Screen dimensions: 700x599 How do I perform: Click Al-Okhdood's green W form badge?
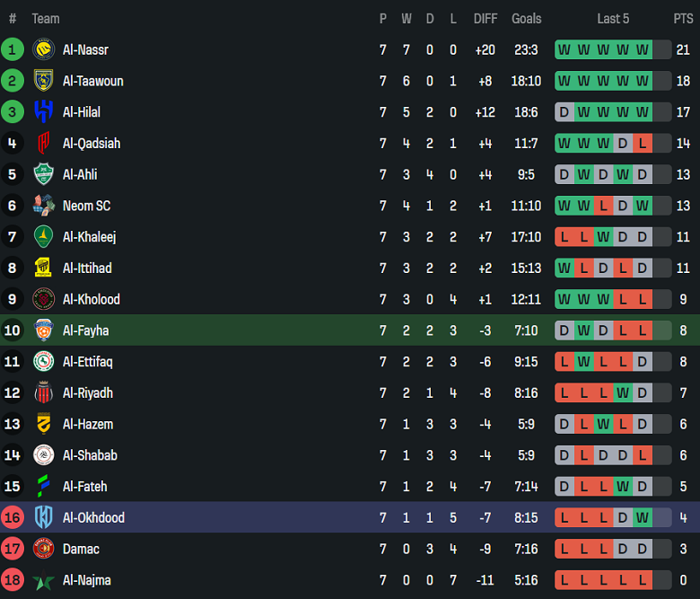[x=642, y=517]
